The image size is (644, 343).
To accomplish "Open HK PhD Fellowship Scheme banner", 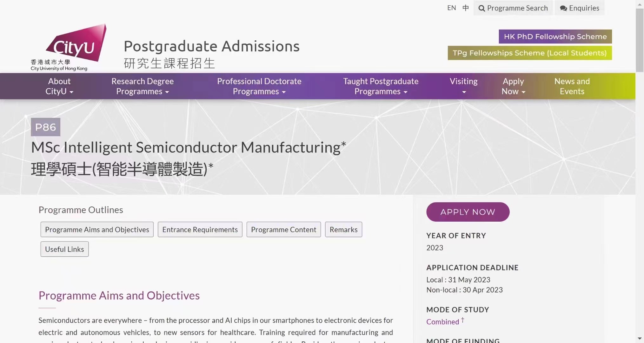I will point(555,37).
